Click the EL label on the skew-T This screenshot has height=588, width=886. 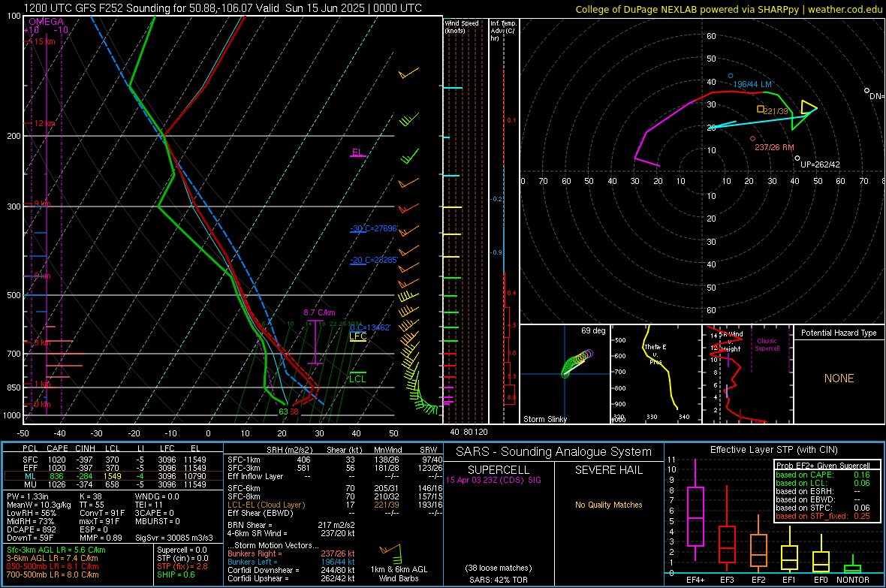[x=357, y=152]
